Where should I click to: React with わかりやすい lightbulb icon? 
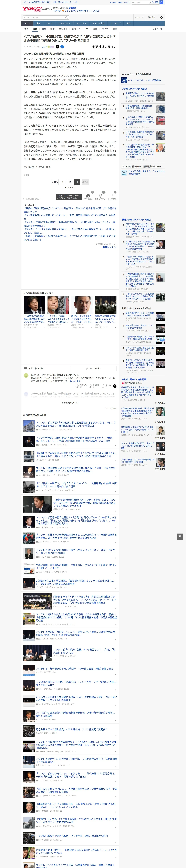pyautogui.click(x=100, y=196)
